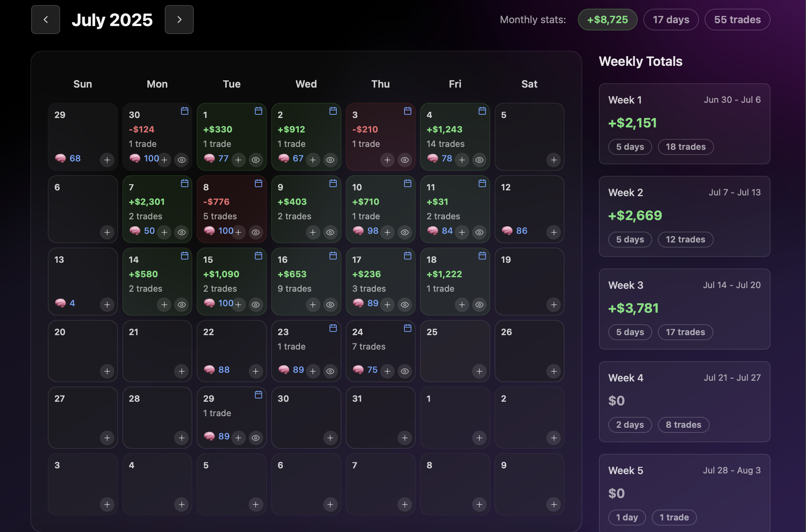Open calendar icon on July 8 cell
The width and height of the screenshot is (806, 532).
pyautogui.click(x=259, y=183)
